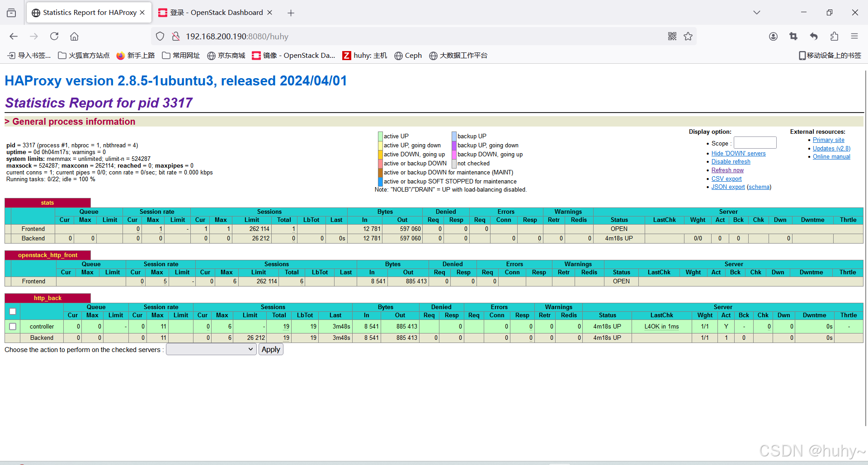Click the screenshot crop icon in the toolbar
The height and width of the screenshot is (465, 868).
point(793,36)
